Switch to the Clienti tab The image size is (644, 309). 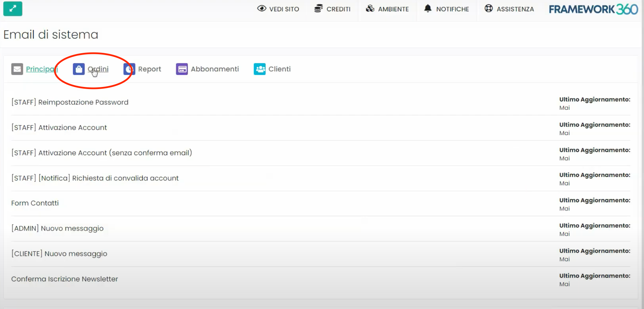(279, 69)
